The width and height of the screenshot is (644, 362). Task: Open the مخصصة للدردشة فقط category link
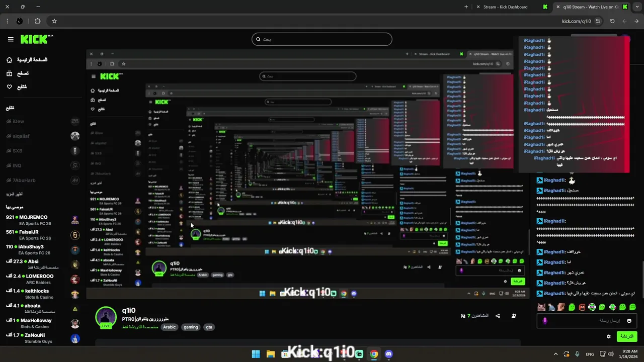click(140, 327)
